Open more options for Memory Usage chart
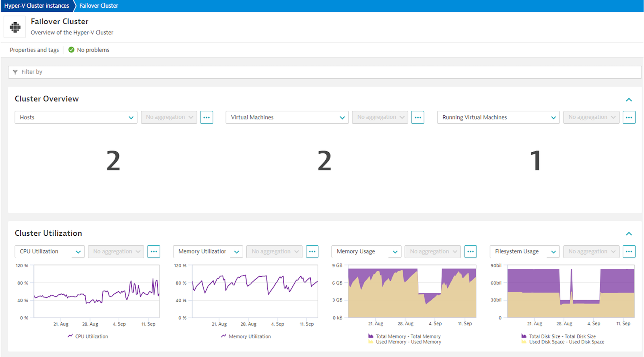This screenshot has width=644, height=357. 471,251
